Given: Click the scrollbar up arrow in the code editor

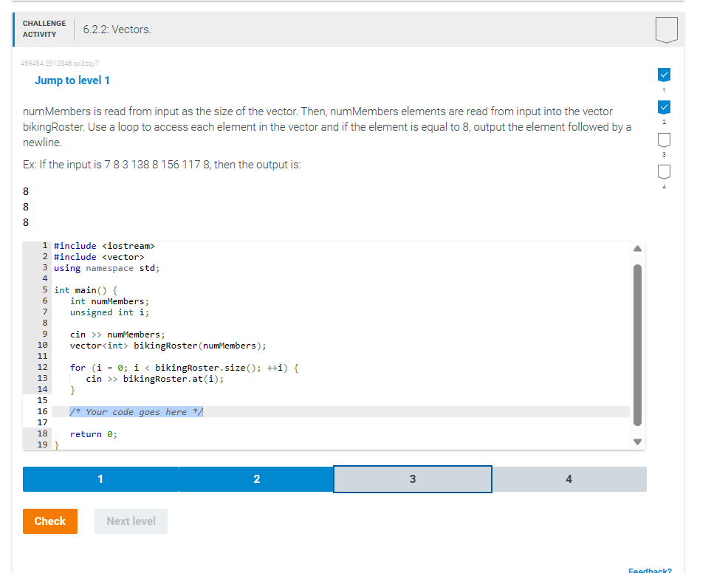Looking at the screenshot, I should 636,249.
